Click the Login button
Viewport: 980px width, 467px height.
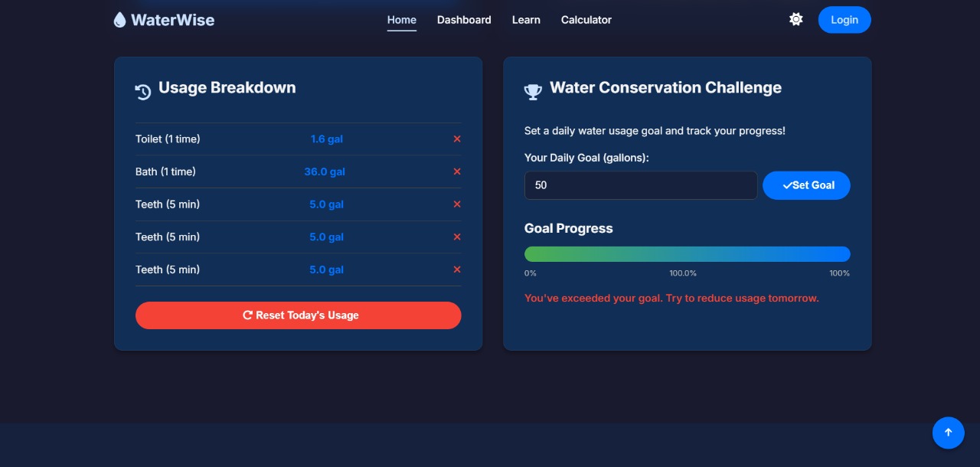coord(844,20)
